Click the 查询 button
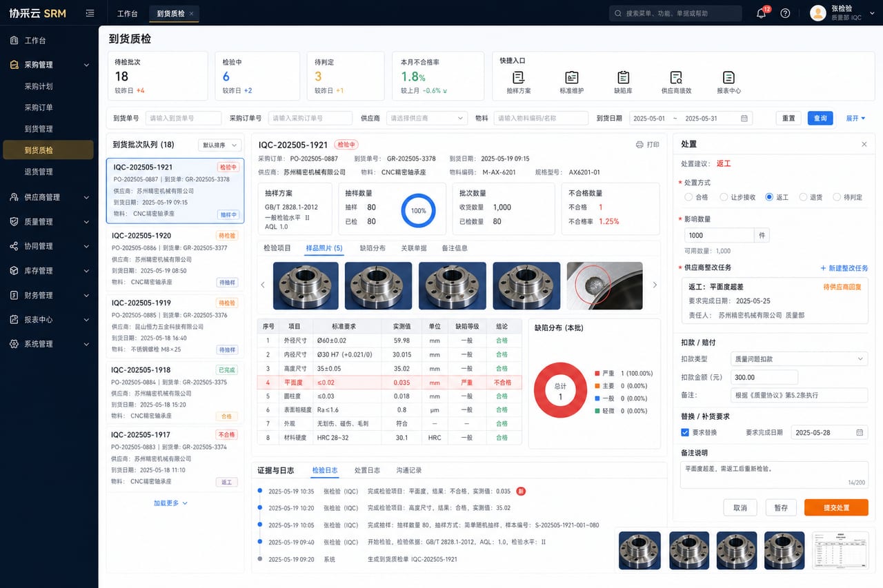This screenshot has width=883, height=588. click(820, 119)
